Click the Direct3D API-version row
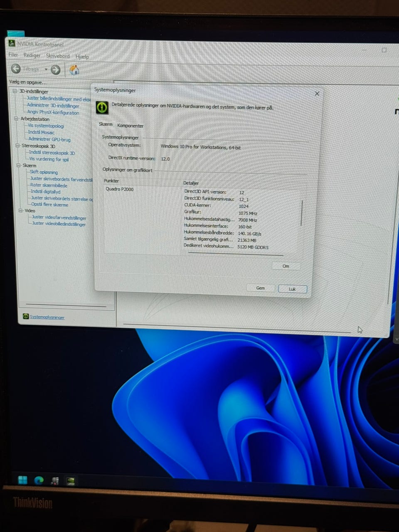The image size is (399, 532). 214,192
